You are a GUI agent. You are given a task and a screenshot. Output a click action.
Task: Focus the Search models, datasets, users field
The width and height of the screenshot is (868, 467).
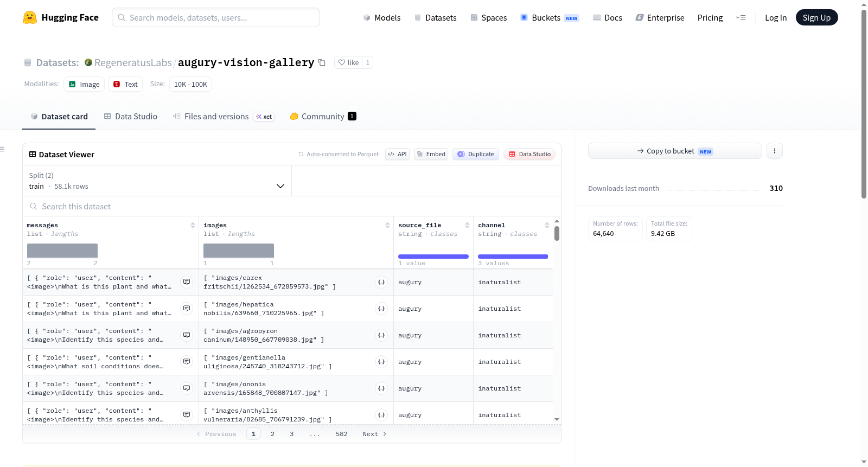point(216,17)
